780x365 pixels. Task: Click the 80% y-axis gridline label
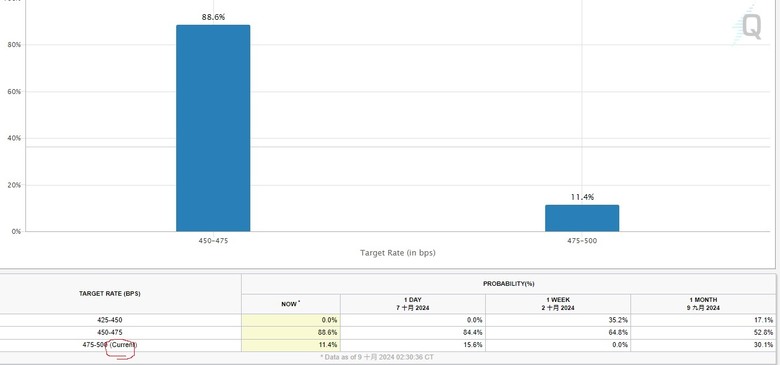pyautogui.click(x=13, y=45)
